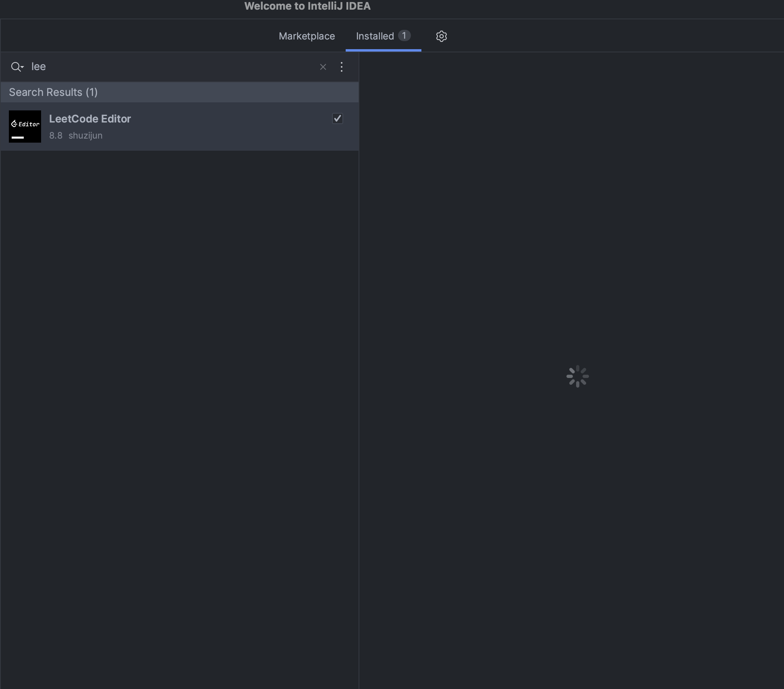Image resolution: width=784 pixels, height=689 pixels.
Task: Click the gear icon for plugin settings
Action: pos(441,36)
